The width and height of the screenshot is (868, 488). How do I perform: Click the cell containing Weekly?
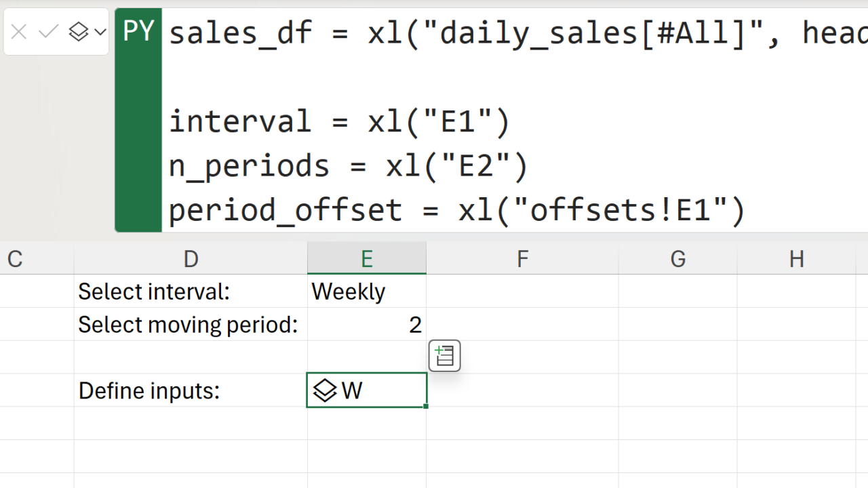pos(366,291)
